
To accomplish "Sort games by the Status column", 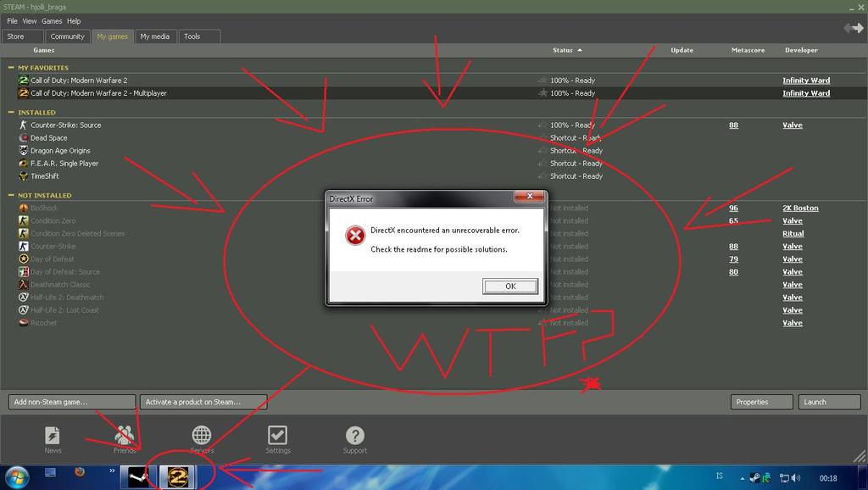I will [x=567, y=50].
